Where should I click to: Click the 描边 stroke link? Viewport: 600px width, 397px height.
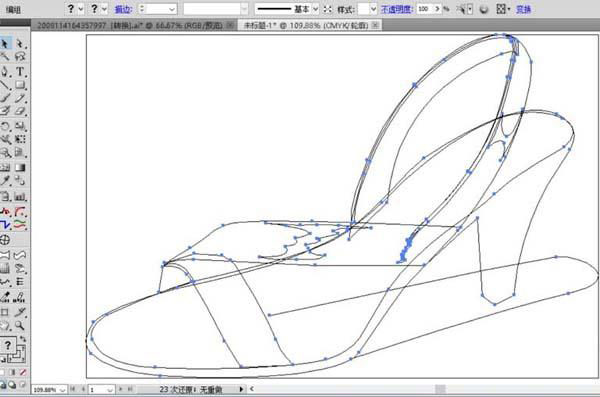point(124,9)
